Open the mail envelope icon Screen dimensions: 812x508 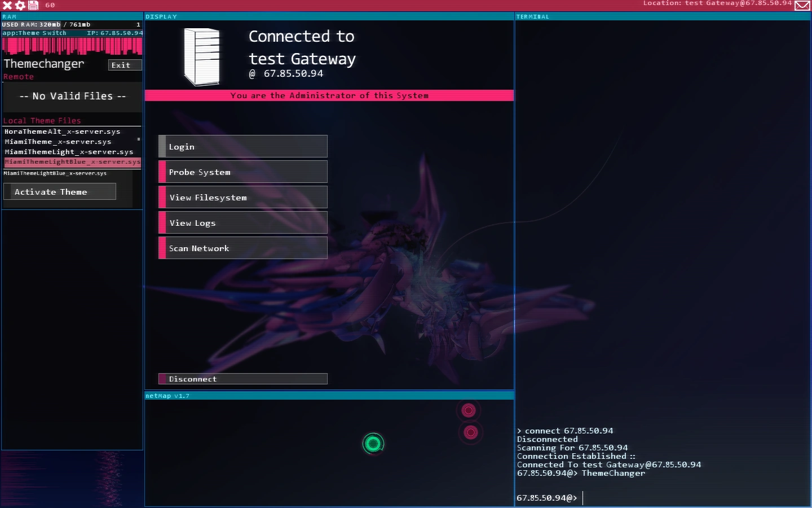(802, 6)
